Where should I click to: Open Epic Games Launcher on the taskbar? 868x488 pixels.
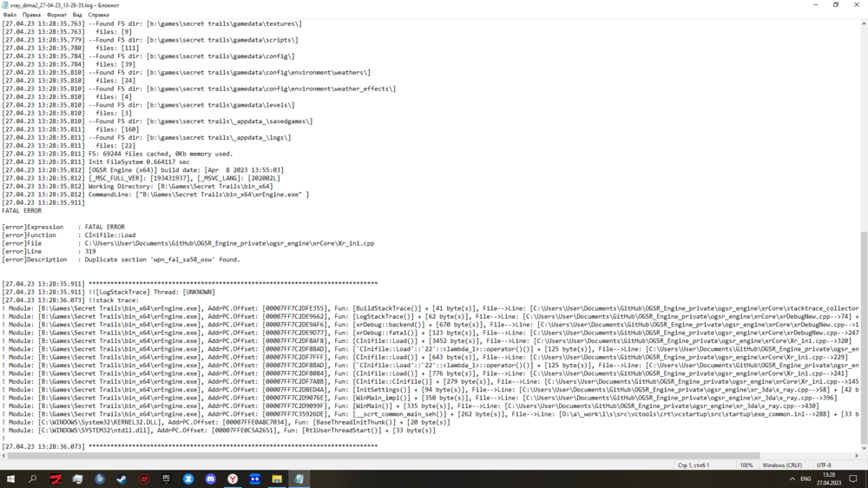tap(166, 479)
